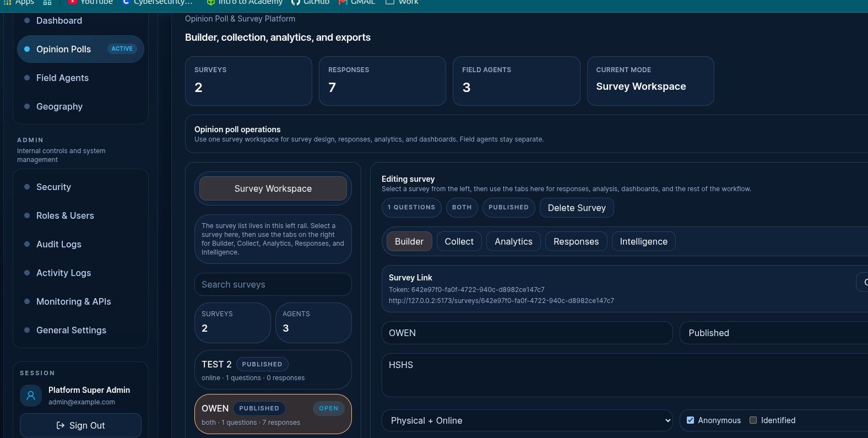Image resolution: width=868 pixels, height=438 pixels.
Task: Switch to the Intelligence tab
Action: click(644, 241)
